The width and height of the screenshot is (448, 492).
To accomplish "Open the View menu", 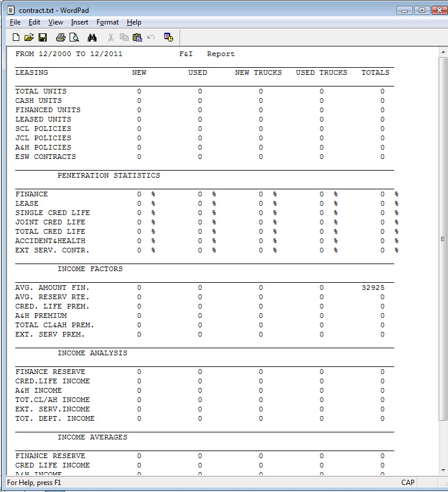I will pyautogui.click(x=56, y=22).
